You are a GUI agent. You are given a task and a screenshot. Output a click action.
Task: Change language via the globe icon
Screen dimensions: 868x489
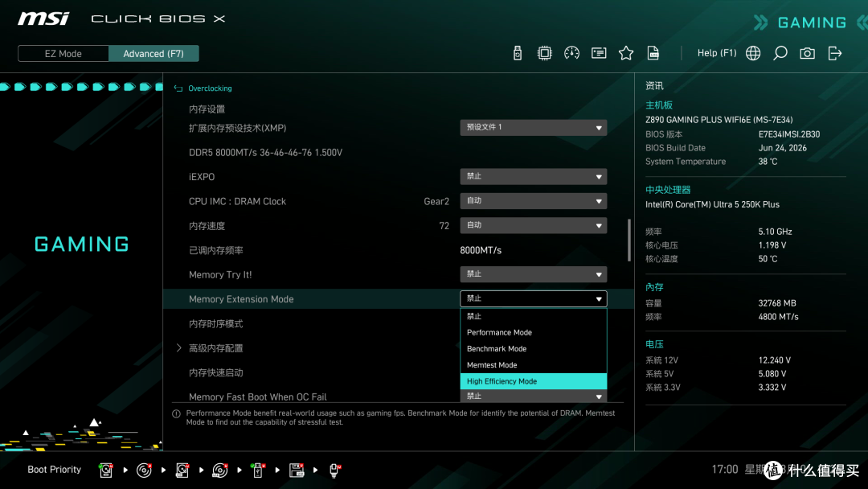point(753,53)
